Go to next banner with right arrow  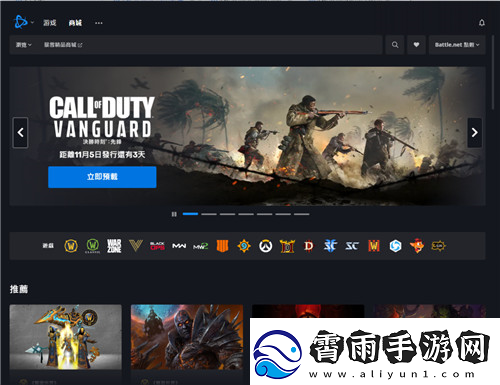(x=475, y=132)
